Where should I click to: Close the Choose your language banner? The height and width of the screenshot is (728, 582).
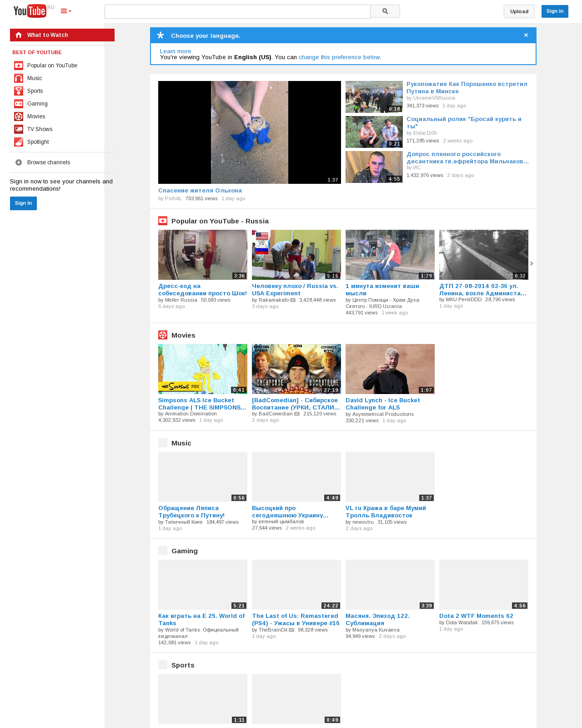(526, 35)
